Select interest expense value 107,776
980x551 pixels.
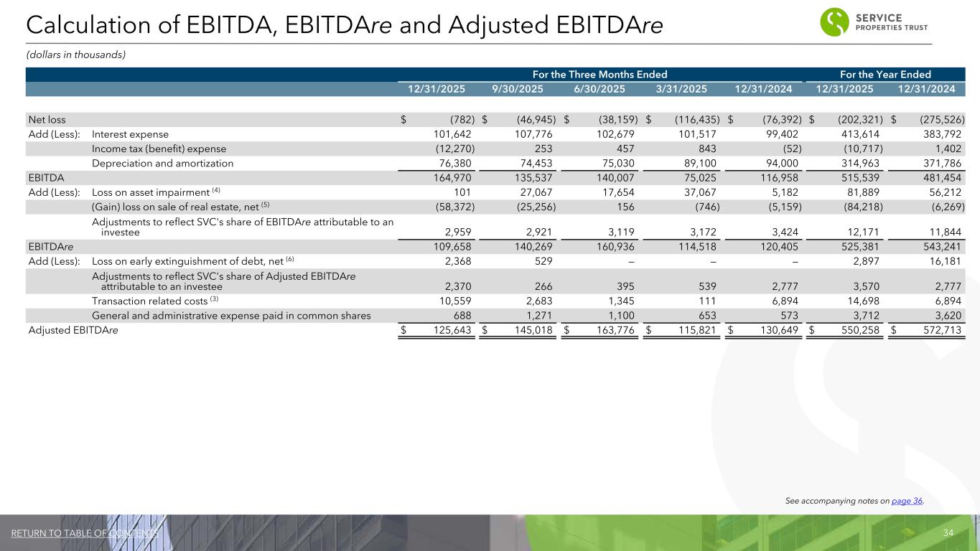tap(533, 134)
